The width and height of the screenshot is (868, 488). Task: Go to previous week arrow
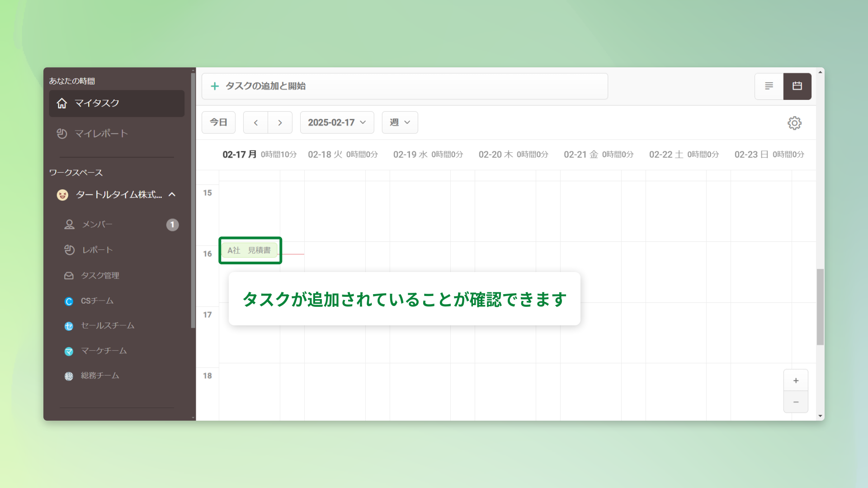(255, 122)
